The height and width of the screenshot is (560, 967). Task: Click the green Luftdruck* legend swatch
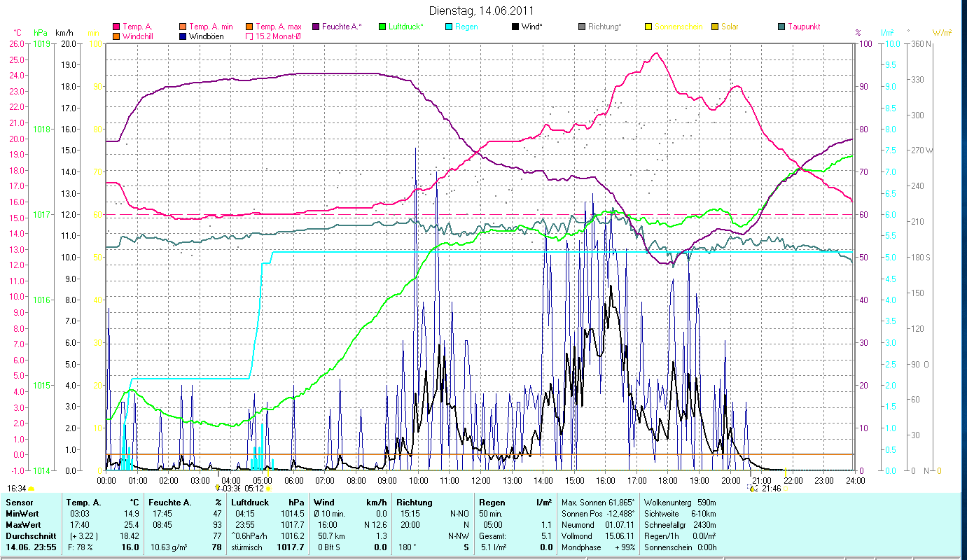[x=382, y=27]
